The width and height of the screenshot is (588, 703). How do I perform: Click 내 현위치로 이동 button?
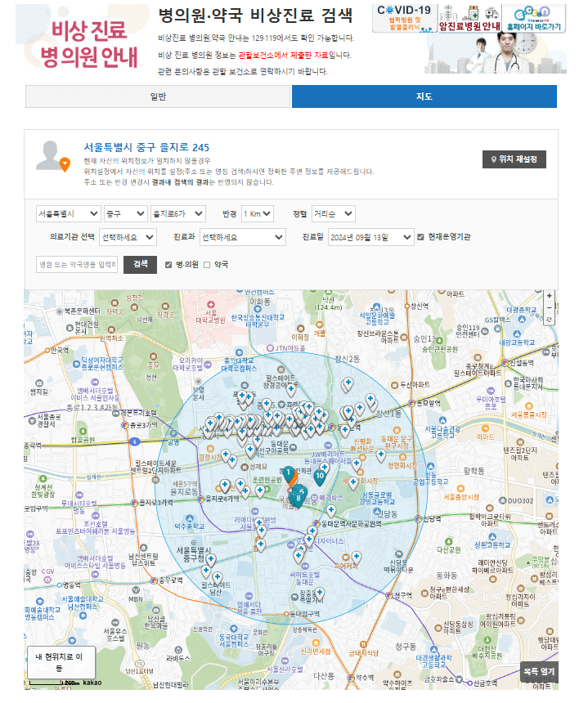point(61,662)
